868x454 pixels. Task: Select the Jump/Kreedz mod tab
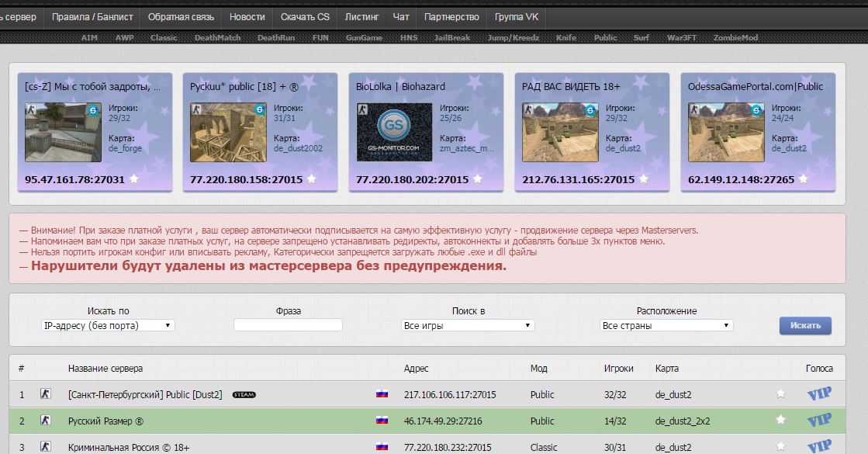pyautogui.click(x=514, y=38)
